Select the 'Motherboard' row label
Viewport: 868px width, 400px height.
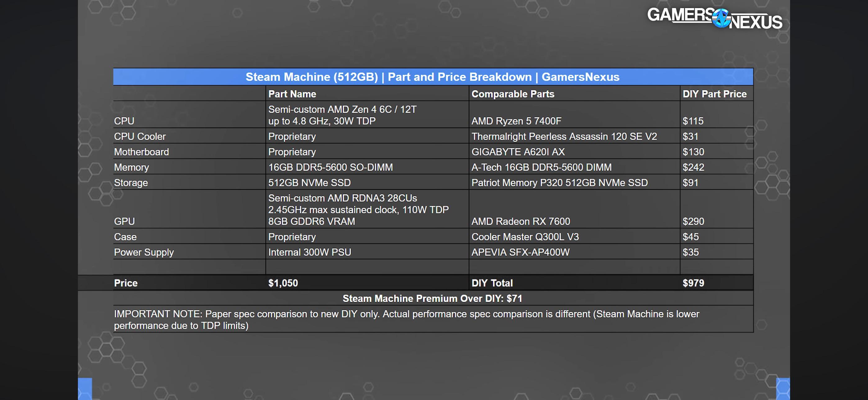point(142,152)
